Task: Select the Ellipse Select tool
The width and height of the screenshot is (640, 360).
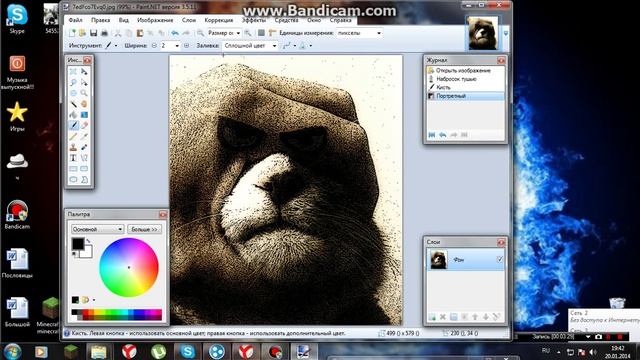Action: (x=73, y=93)
